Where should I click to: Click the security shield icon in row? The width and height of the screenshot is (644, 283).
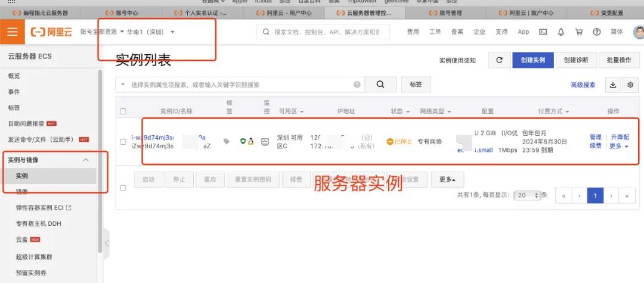(243, 142)
